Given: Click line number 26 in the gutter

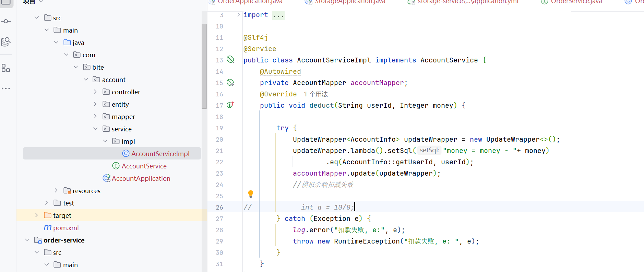Looking at the screenshot, I should (x=219, y=207).
